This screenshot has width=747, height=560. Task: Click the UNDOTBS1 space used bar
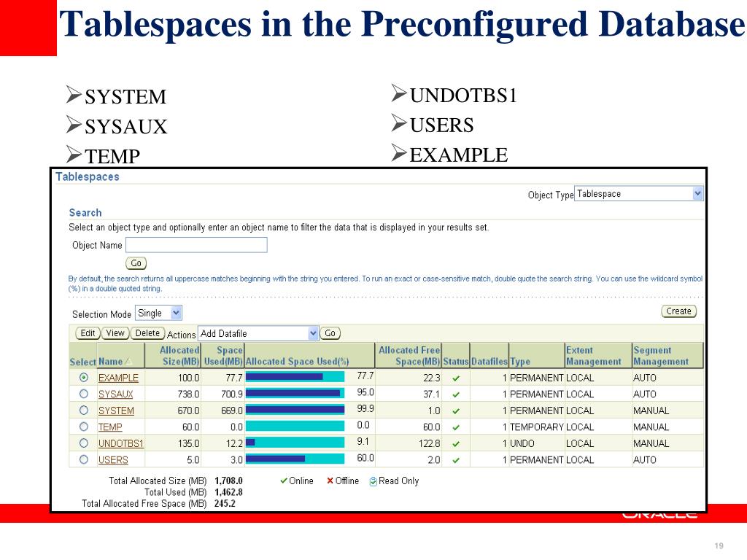pyautogui.click(x=295, y=443)
